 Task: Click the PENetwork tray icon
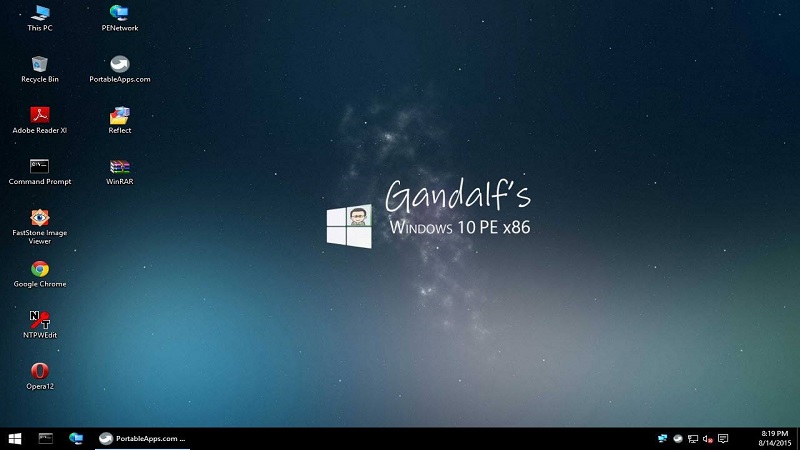point(662,439)
